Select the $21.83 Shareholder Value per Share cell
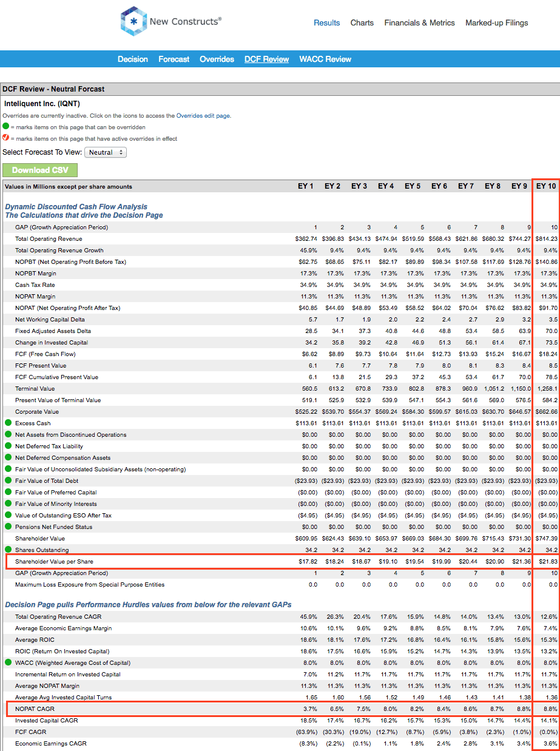The image size is (560, 751). (549, 561)
